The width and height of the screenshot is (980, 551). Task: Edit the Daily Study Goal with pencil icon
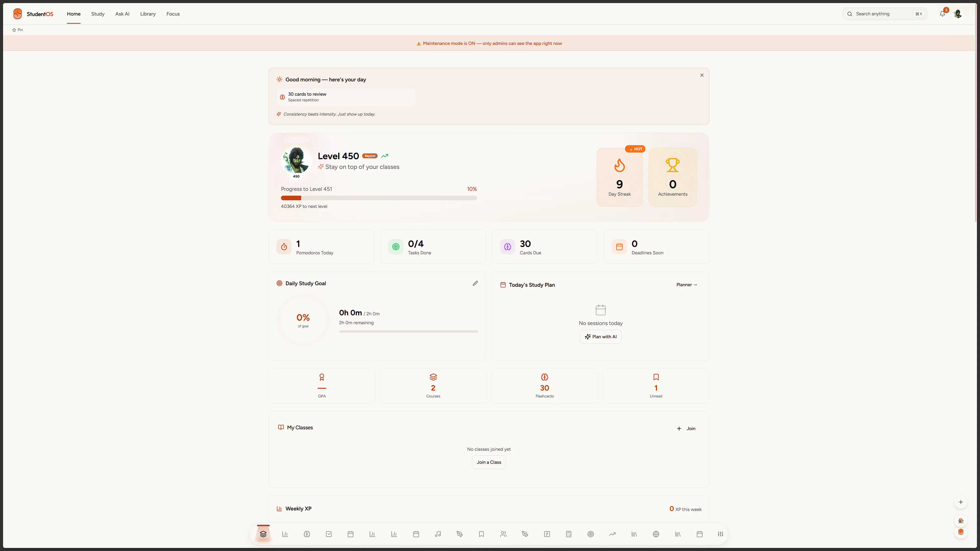coord(475,283)
